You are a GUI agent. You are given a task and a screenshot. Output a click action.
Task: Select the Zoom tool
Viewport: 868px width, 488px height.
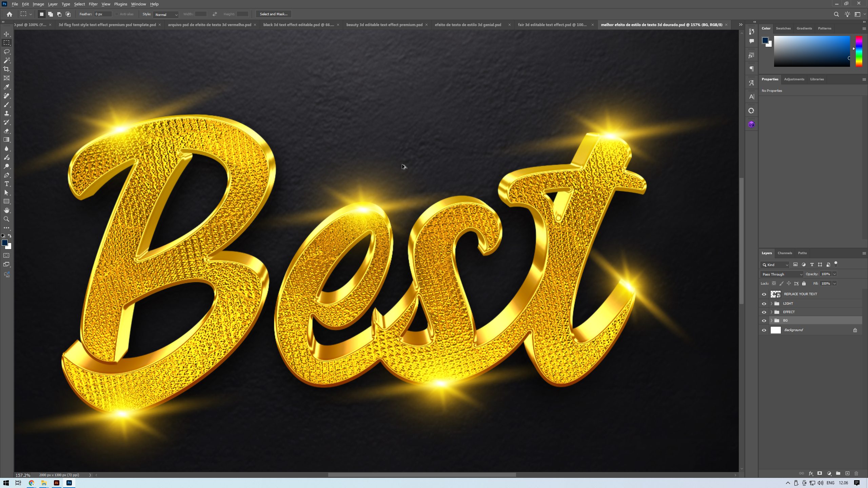point(6,219)
